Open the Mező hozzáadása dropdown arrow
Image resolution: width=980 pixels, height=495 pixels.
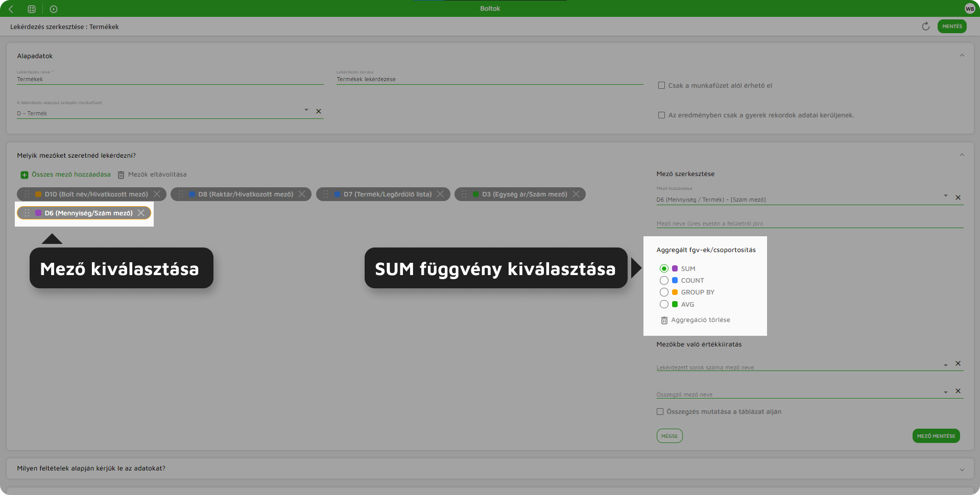pos(946,196)
